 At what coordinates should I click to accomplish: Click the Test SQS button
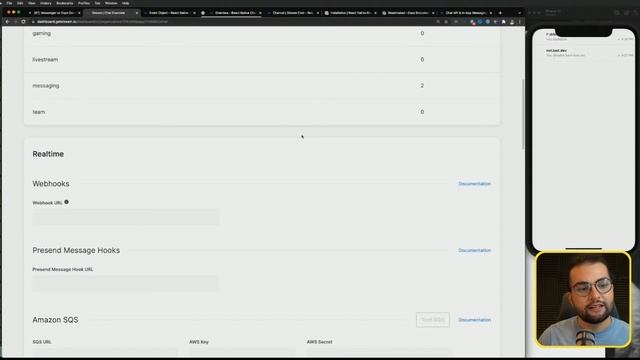pyautogui.click(x=433, y=320)
